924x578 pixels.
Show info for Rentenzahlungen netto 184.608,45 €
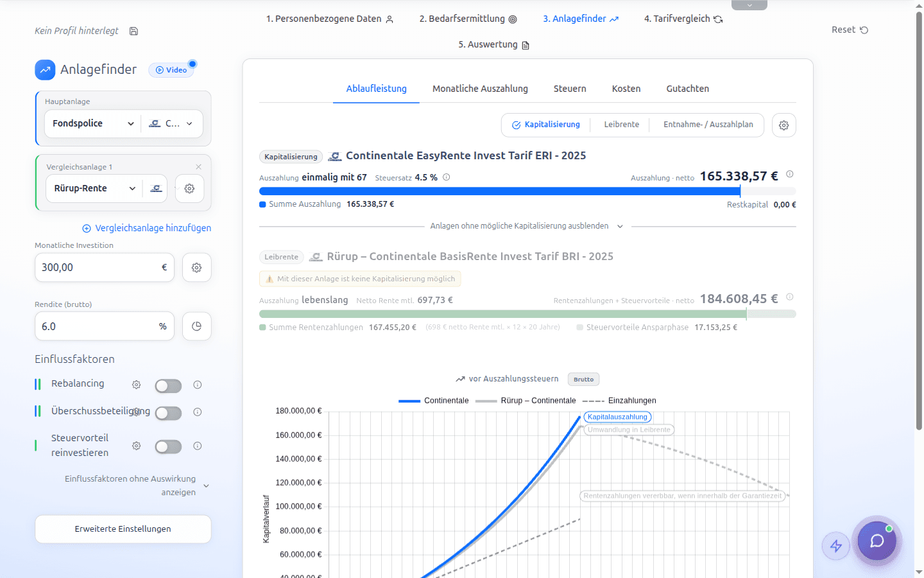[x=790, y=297]
